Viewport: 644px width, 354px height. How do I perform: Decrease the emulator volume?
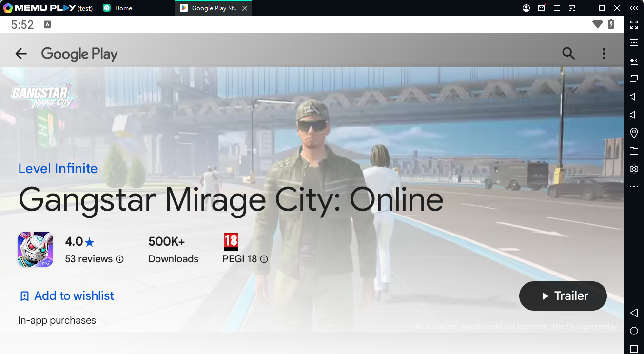[634, 115]
